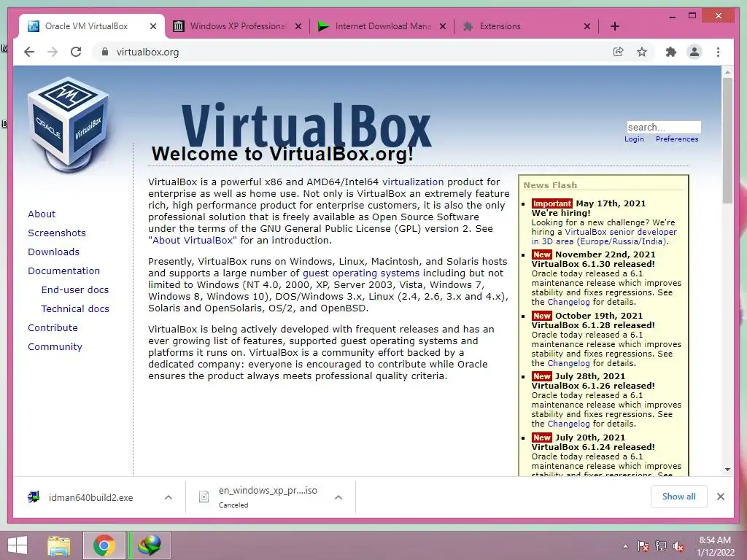Screen dimensions: 747x560
Task: Click the browser back arrow
Action: pos(29,52)
